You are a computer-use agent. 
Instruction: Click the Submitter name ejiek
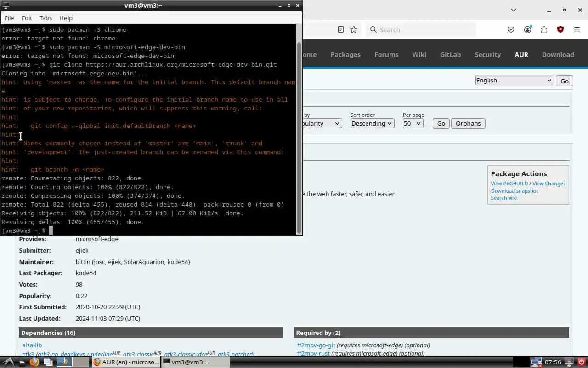[x=82, y=250]
